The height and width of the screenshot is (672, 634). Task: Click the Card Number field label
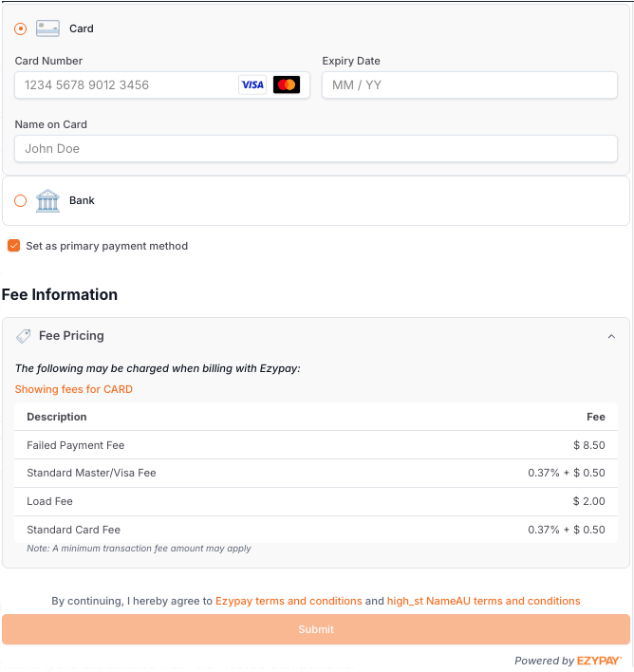point(48,61)
